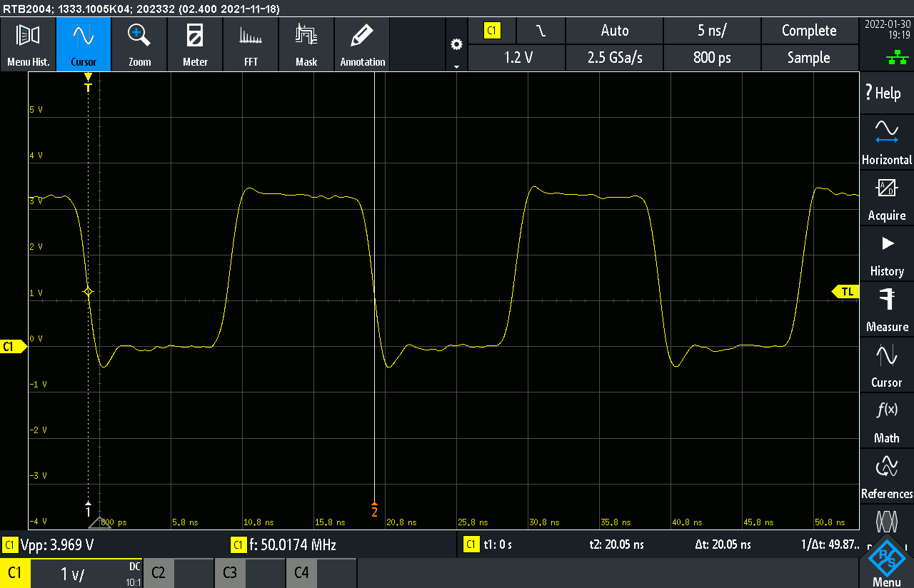Toggle channel C2 on

pyautogui.click(x=178, y=573)
